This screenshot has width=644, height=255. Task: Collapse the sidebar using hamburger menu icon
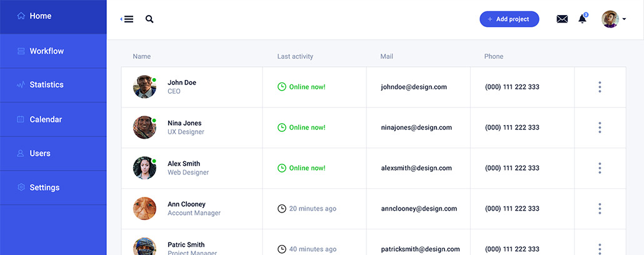coord(128,19)
